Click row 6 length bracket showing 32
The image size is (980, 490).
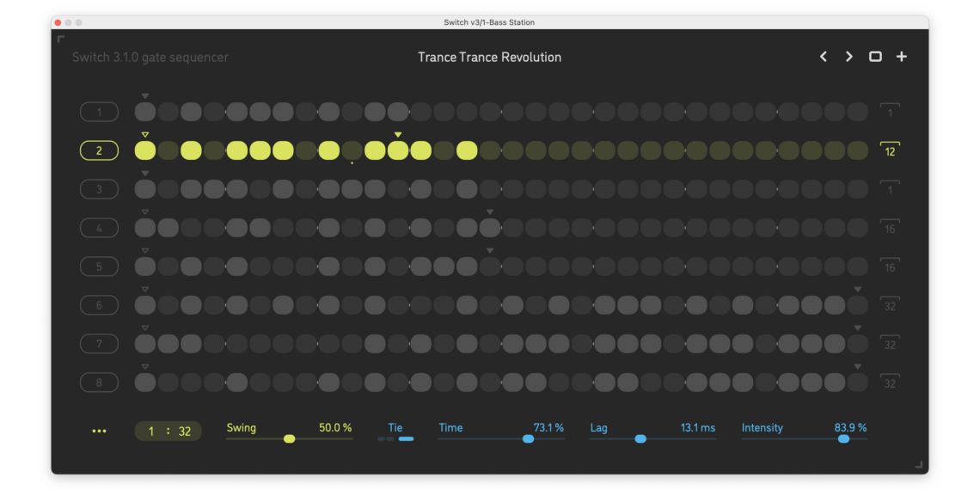890,305
